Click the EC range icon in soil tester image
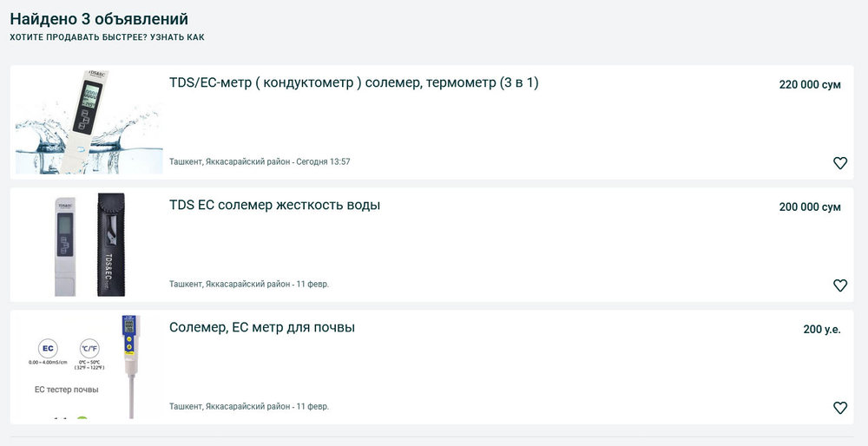Viewport: 868px width, 446px height. pos(49,349)
